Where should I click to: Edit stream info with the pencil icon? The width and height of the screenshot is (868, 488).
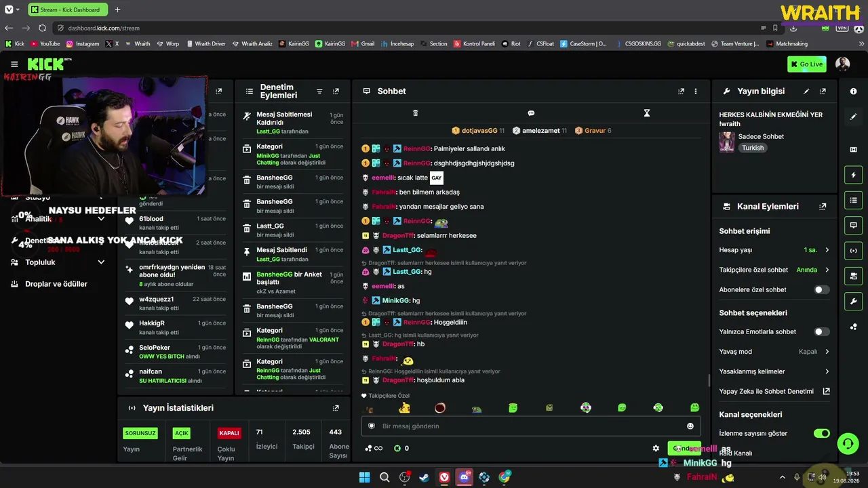(x=806, y=91)
